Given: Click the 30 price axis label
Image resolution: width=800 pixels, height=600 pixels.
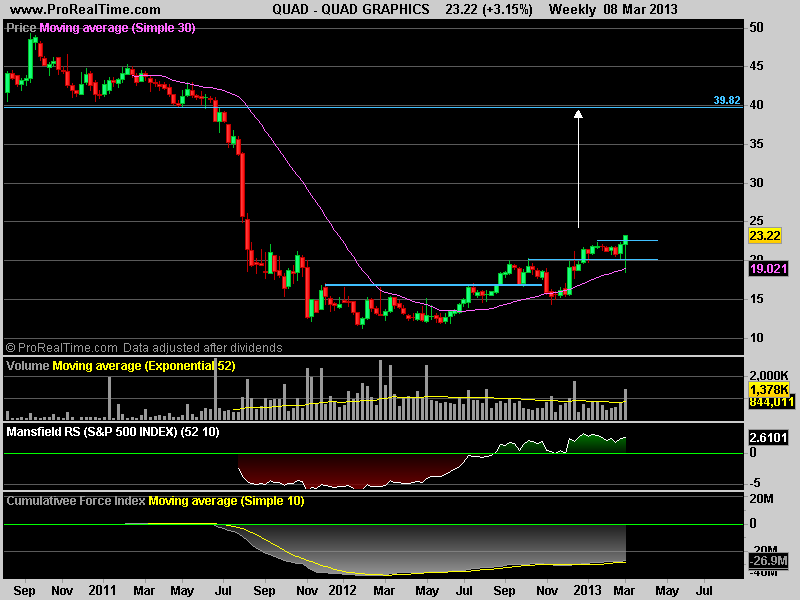Looking at the screenshot, I should pos(757,183).
